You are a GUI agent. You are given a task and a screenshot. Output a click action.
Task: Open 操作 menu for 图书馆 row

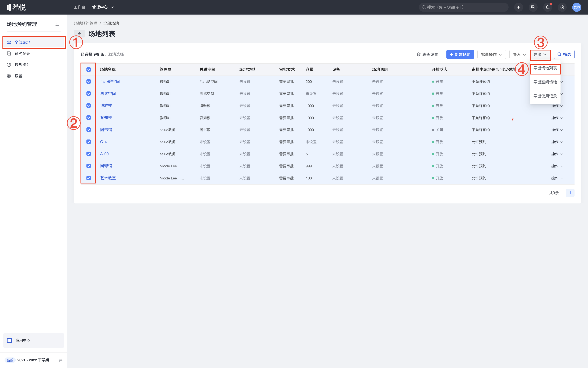click(x=557, y=130)
